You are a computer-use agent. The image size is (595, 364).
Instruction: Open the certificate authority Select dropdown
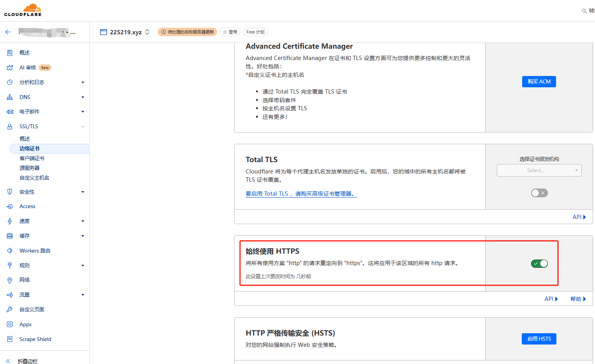click(x=539, y=171)
